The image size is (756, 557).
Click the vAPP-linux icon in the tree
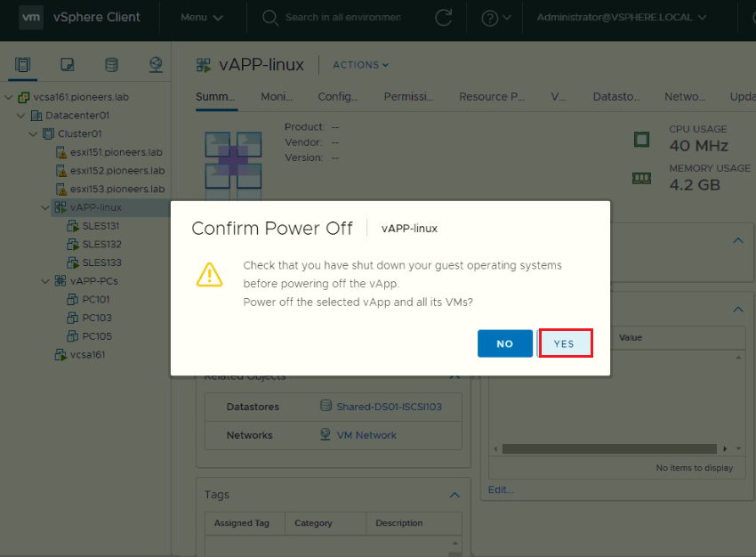tap(60, 208)
